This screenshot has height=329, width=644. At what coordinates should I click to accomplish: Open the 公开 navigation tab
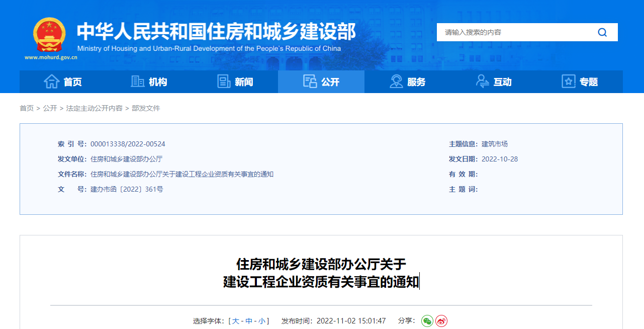321,82
